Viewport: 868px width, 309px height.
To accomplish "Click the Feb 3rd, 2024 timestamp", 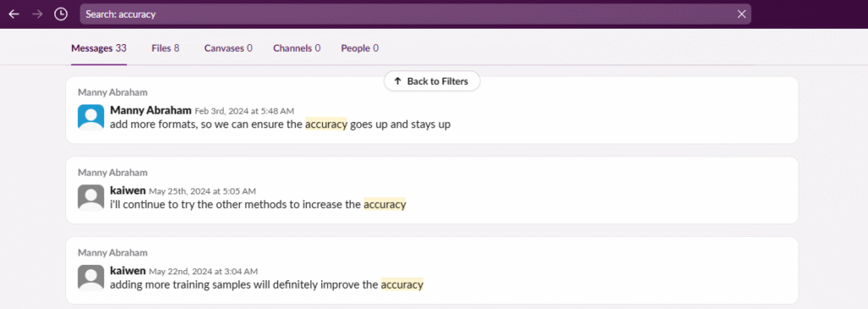I will pos(244,111).
